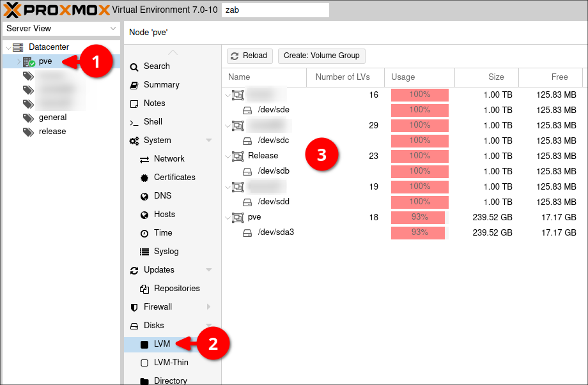588x385 pixels.
Task: Go to the Network menu item
Action: click(173, 159)
